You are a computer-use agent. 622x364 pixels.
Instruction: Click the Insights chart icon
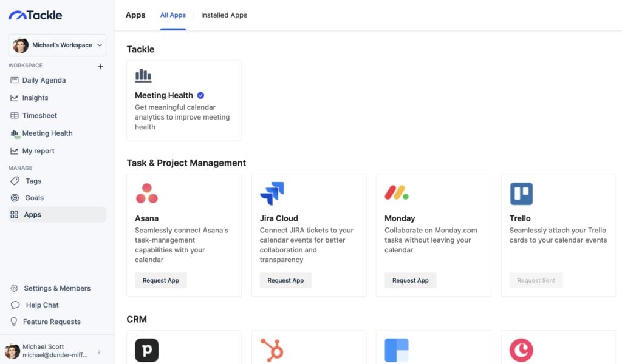coord(15,98)
